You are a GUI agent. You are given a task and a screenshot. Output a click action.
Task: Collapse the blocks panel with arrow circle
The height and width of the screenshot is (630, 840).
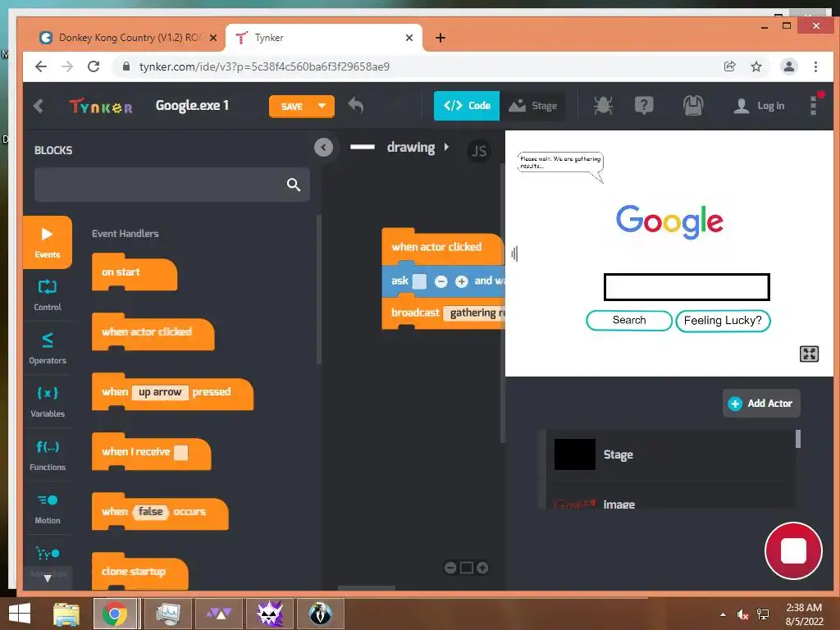point(323,148)
